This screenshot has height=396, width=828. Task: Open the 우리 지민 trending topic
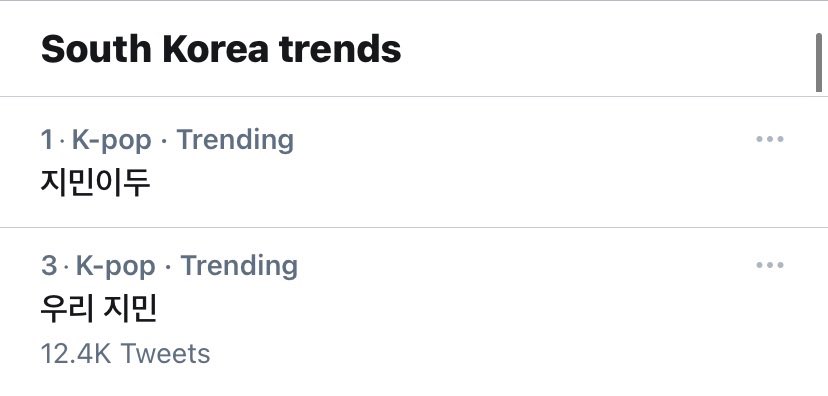pos(99,309)
